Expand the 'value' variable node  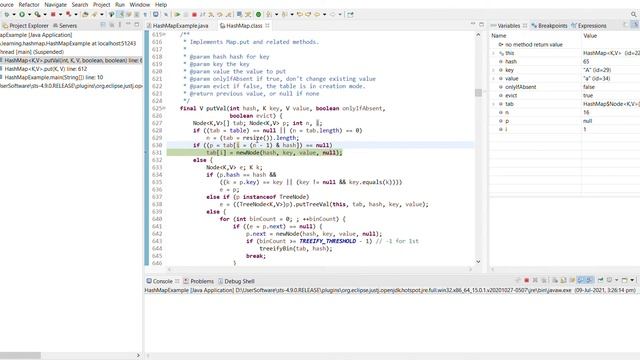coord(494,78)
